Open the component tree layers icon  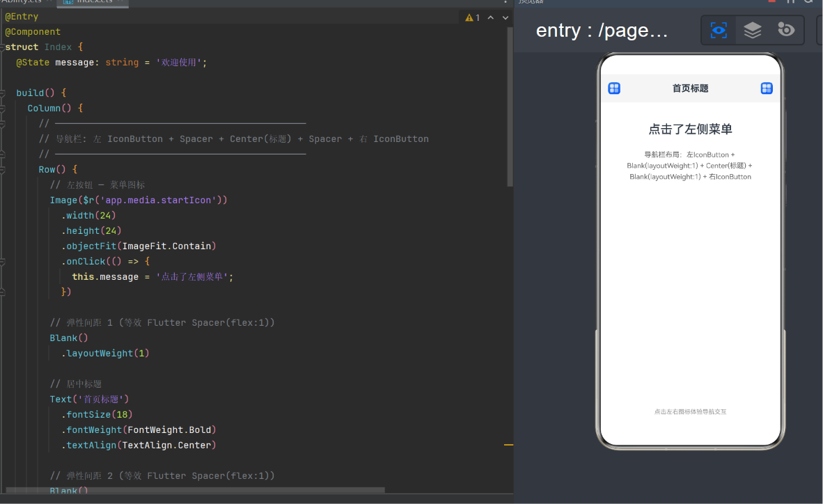pyautogui.click(x=752, y=30)
